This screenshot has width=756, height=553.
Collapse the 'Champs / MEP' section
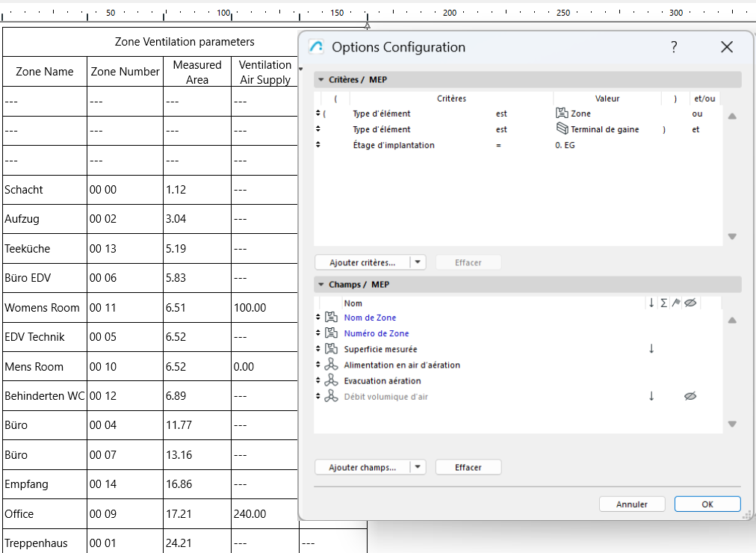[320, 284]
